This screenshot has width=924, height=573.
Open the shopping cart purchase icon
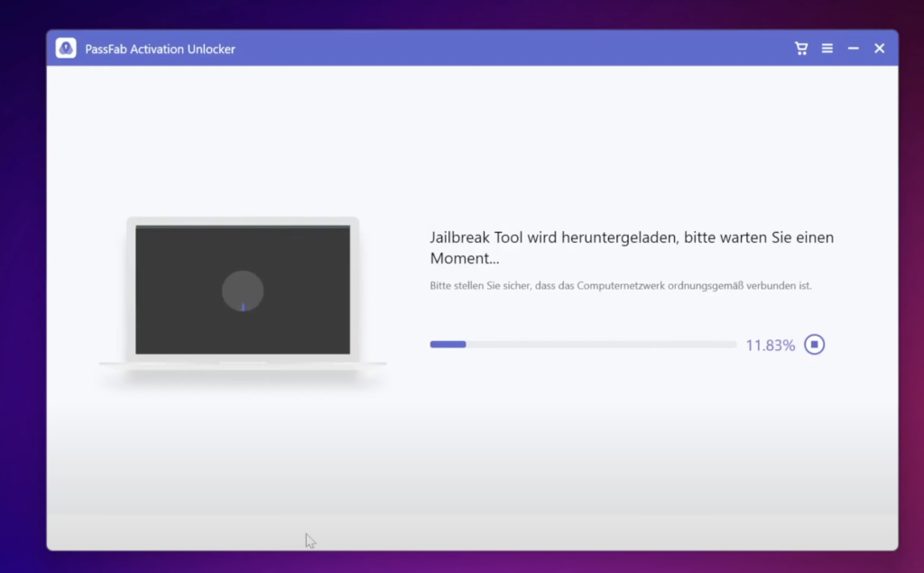[x=801, y=49]
